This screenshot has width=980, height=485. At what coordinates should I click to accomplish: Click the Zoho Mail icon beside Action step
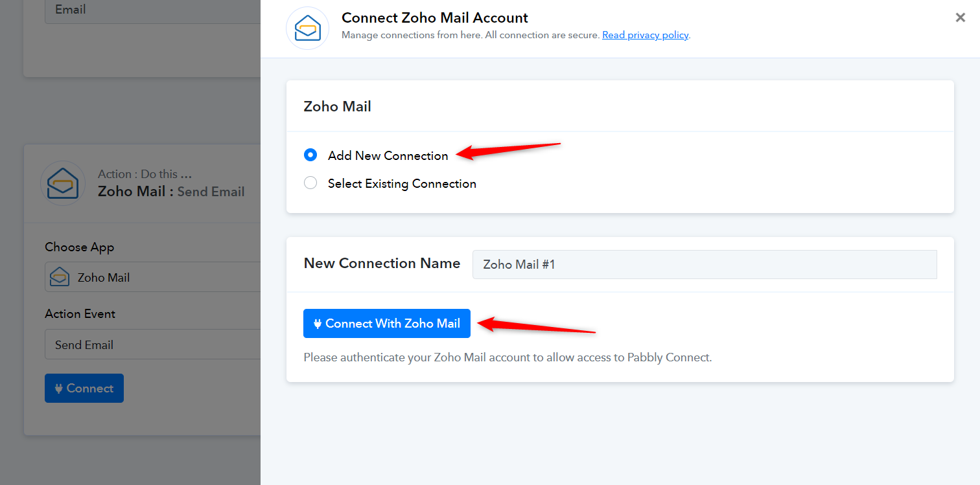click(x=63, y=184)
